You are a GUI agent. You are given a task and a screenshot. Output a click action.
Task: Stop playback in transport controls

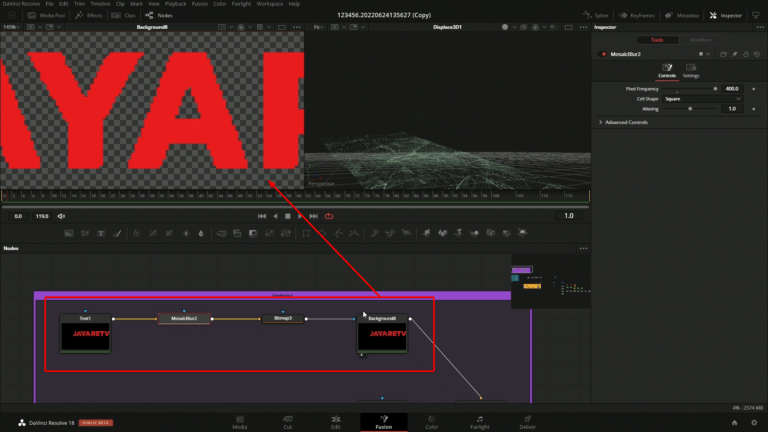click(x=288, y=216)
